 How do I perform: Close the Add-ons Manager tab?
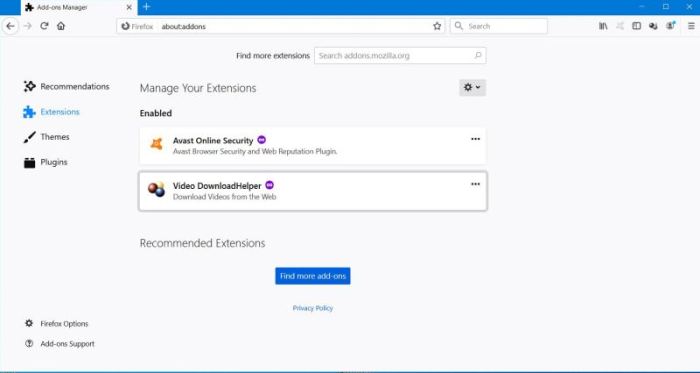coord(129,8)
